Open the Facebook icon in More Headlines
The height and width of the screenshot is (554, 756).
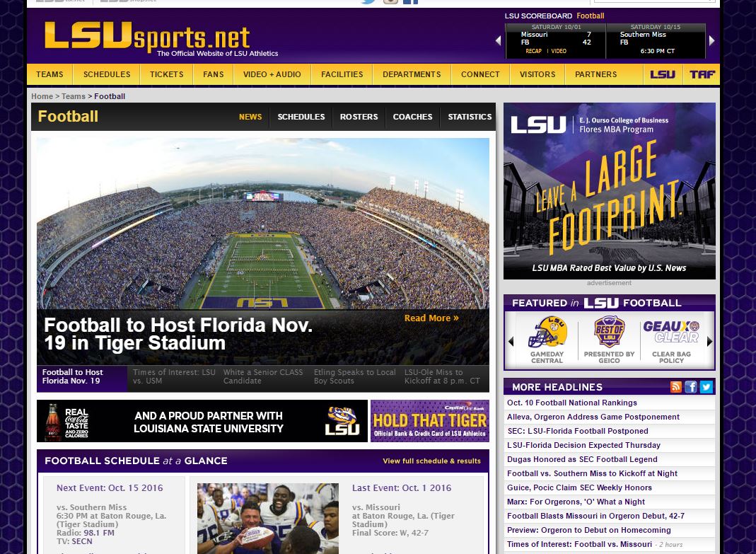tap(690, 387)
